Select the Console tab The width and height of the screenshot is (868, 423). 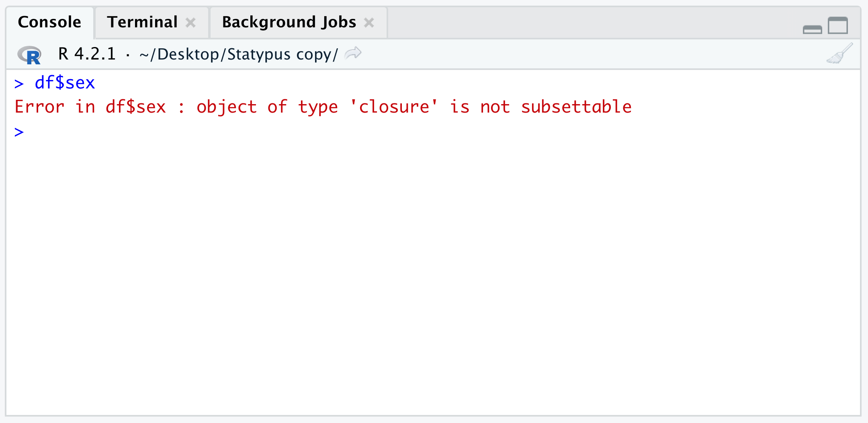(49, 22)
